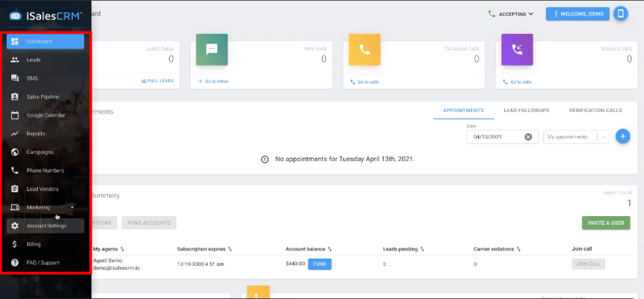Add appointment with blue plus button
This screenshot has width=644, height=299.
(622, 136)
